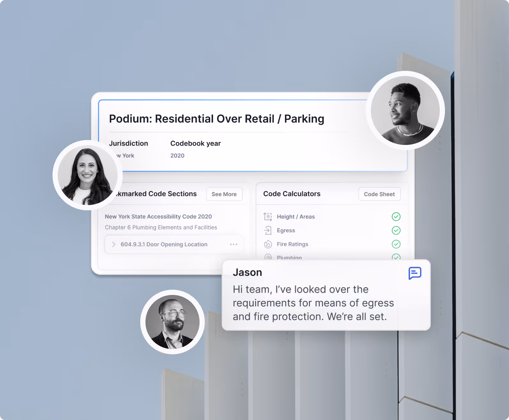The height and width of the screenshot is (420, 509).
Task: Open the Code Sheet button
Action: click(380, 194)
